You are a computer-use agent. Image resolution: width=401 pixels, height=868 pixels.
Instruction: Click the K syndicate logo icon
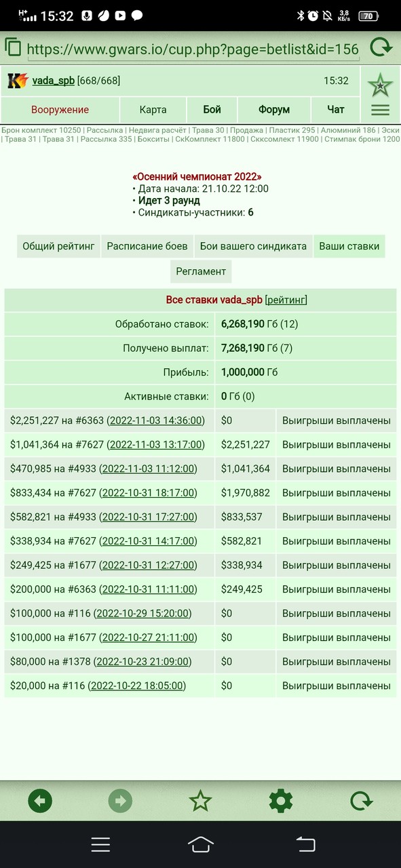point(17,81)
